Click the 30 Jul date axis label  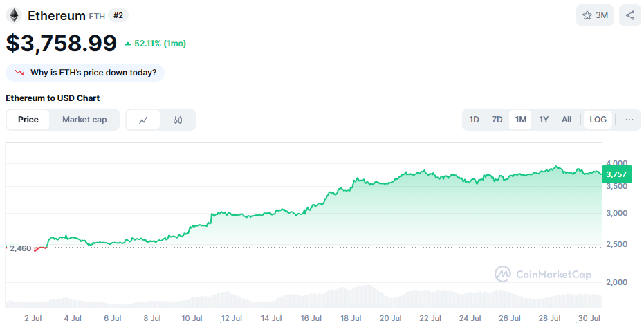(589, 318)
